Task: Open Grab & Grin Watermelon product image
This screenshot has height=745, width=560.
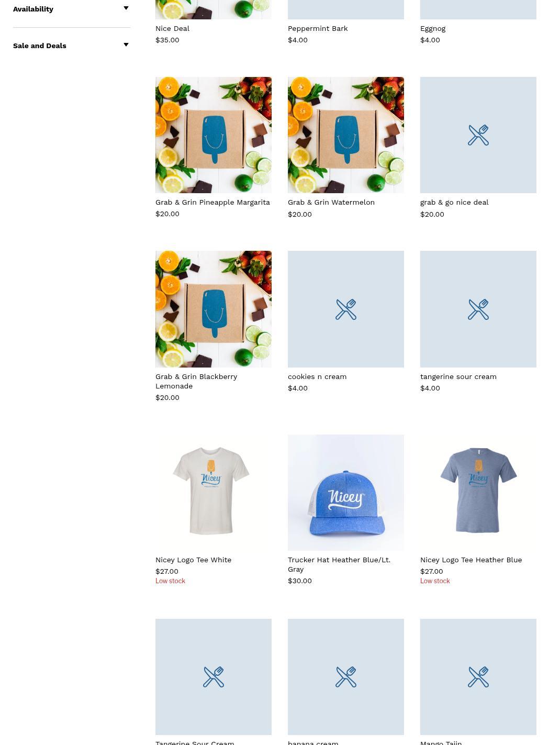Action: pos(346,135)
